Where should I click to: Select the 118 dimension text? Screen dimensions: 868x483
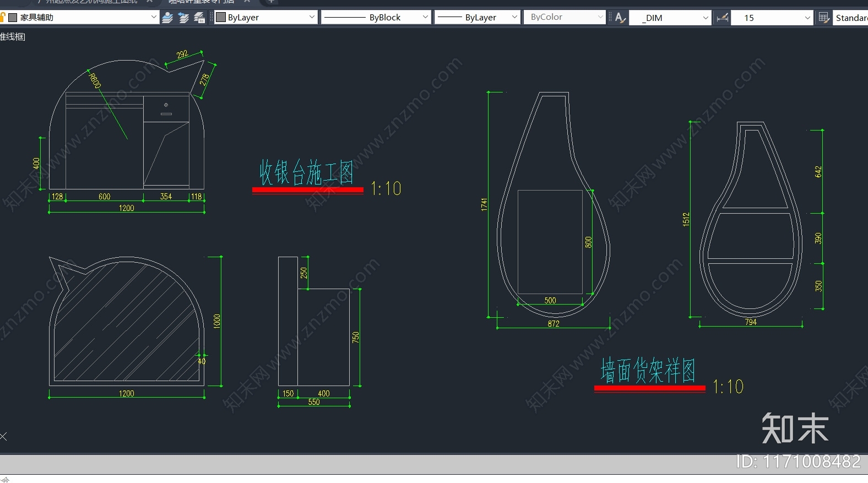pyautogui.click(x=196, y=197)
